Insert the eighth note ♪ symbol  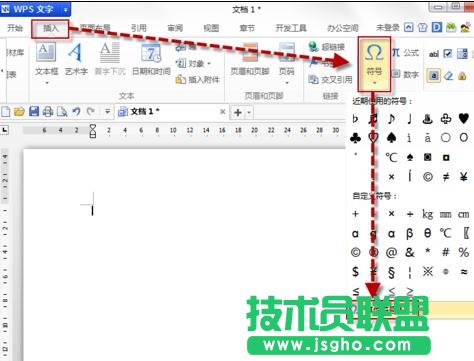pos(392,118)
